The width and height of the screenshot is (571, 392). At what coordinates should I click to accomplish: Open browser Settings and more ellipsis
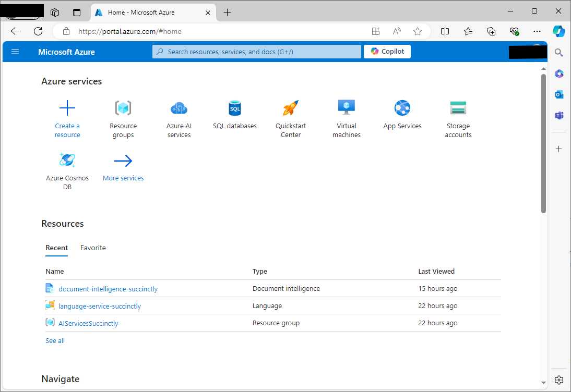(537, 31)
